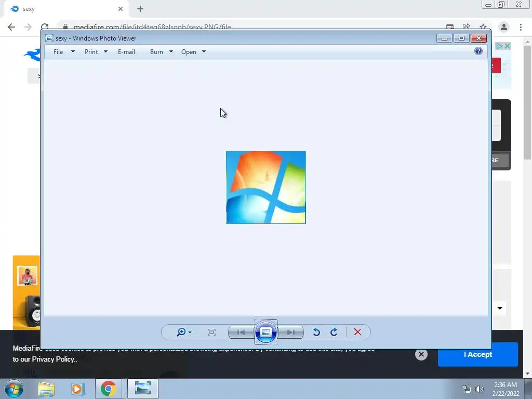Go back in Chrome
532x399 pixels.
point(11,27)
